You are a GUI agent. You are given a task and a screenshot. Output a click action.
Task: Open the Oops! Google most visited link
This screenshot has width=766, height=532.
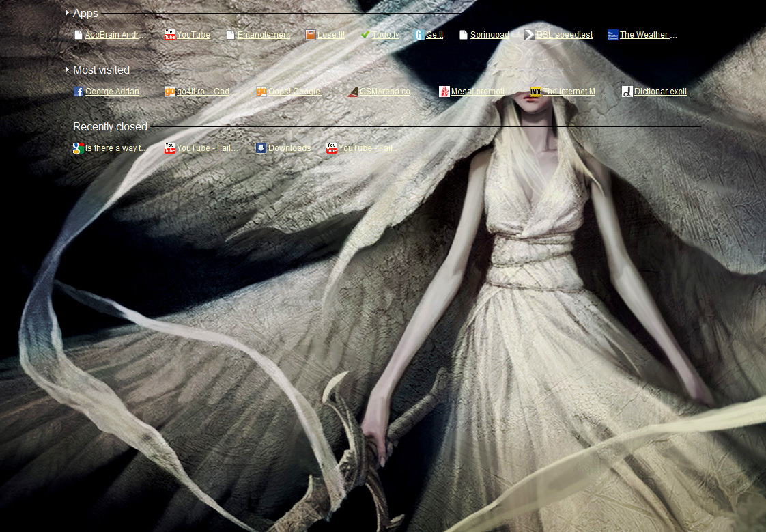(296, 92)
